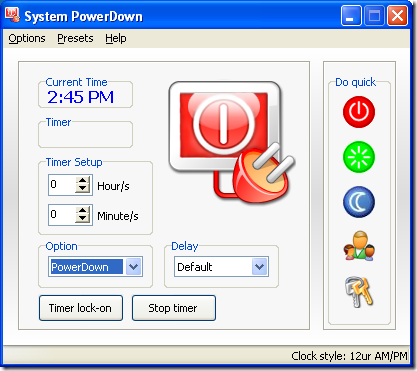Click the disabled maximize window button
Viewport: 417px width, 371px height.
click(374, 16)
